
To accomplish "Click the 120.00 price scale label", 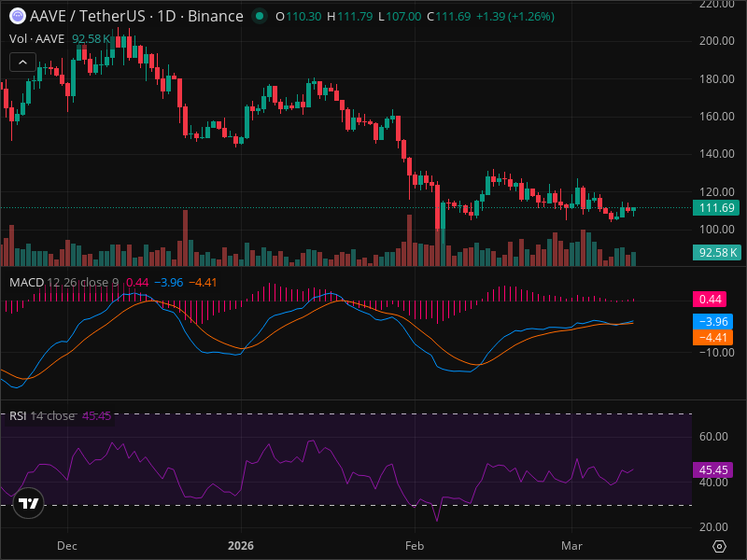I will point(716,192).
